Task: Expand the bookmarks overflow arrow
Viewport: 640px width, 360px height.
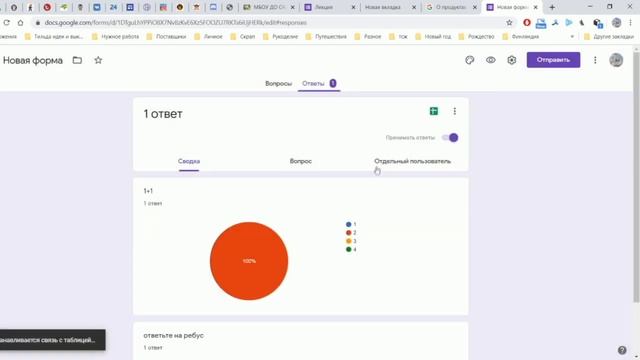Action: [572, 37]
